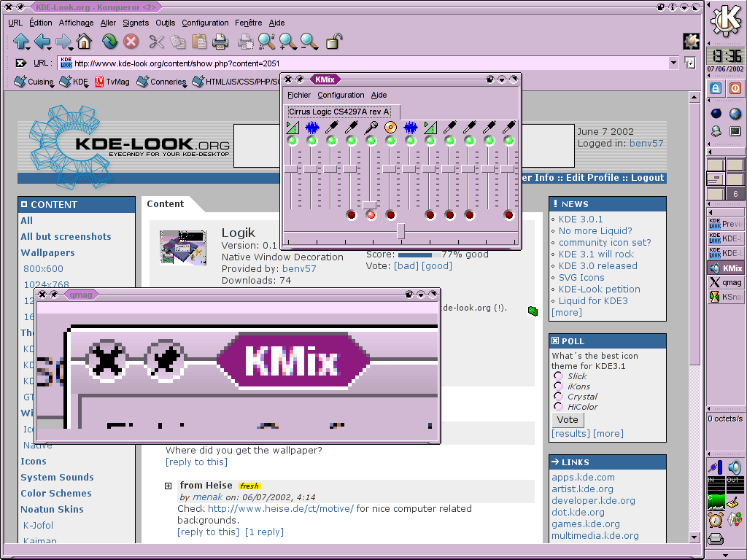Expand the 'from Heise' comment thread
This screenshot has height=560, width=747.
169,486
